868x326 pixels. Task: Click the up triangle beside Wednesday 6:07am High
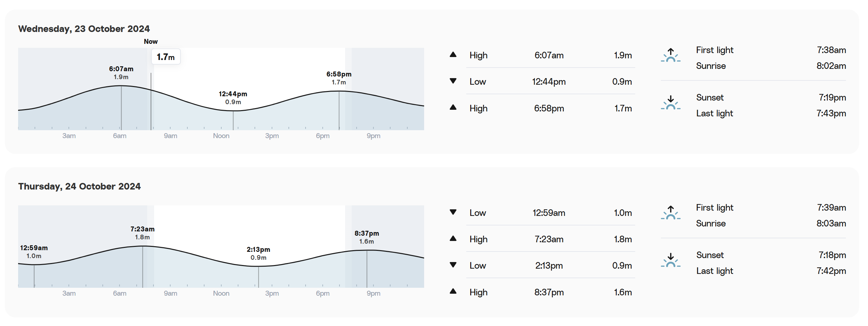coord(453,54)
